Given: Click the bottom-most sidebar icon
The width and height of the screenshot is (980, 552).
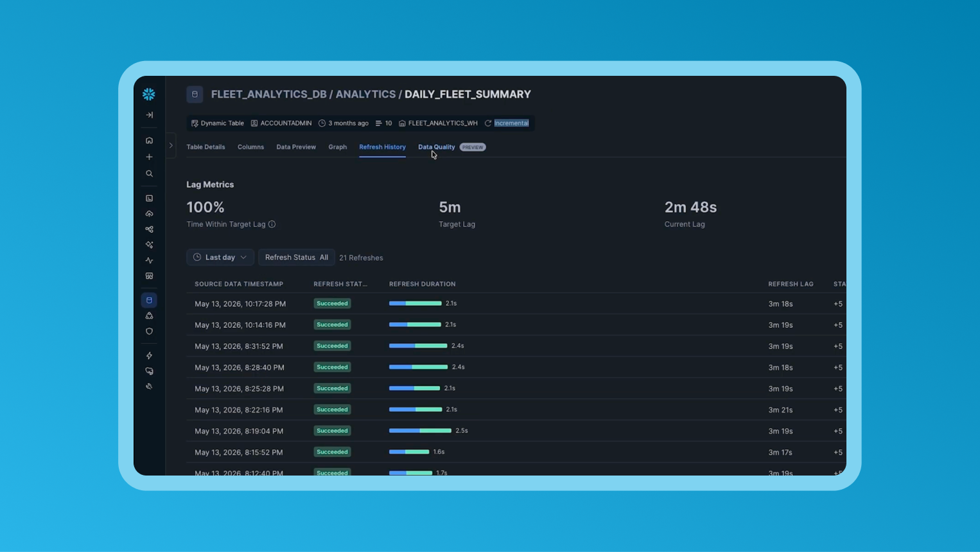Looking at the screenshot, I should pos(149,386).
